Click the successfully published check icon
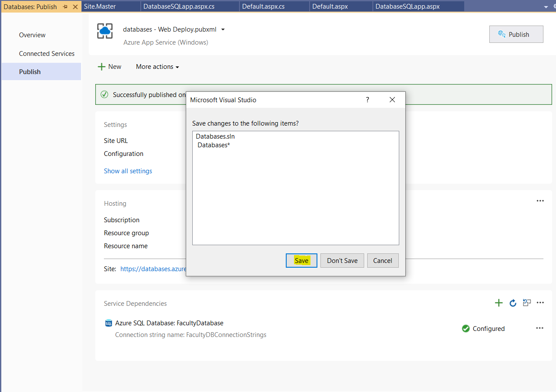The width and height of the screenshot is (556, 392). coord(104,94)
